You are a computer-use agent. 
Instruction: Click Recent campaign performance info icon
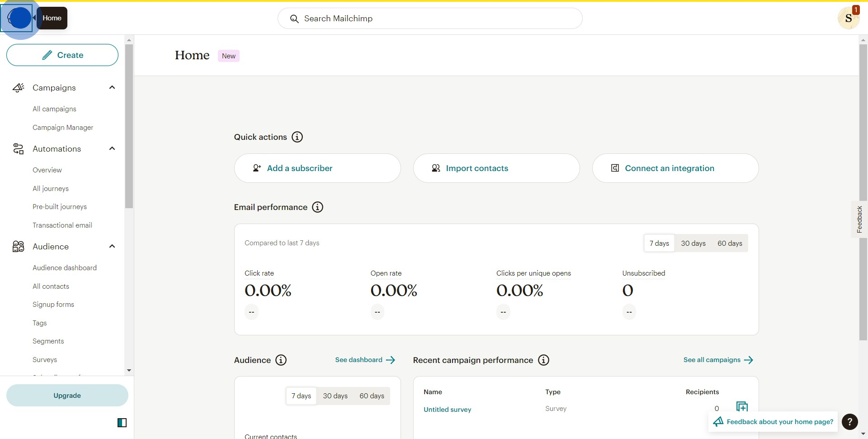[x=543, y=360]
